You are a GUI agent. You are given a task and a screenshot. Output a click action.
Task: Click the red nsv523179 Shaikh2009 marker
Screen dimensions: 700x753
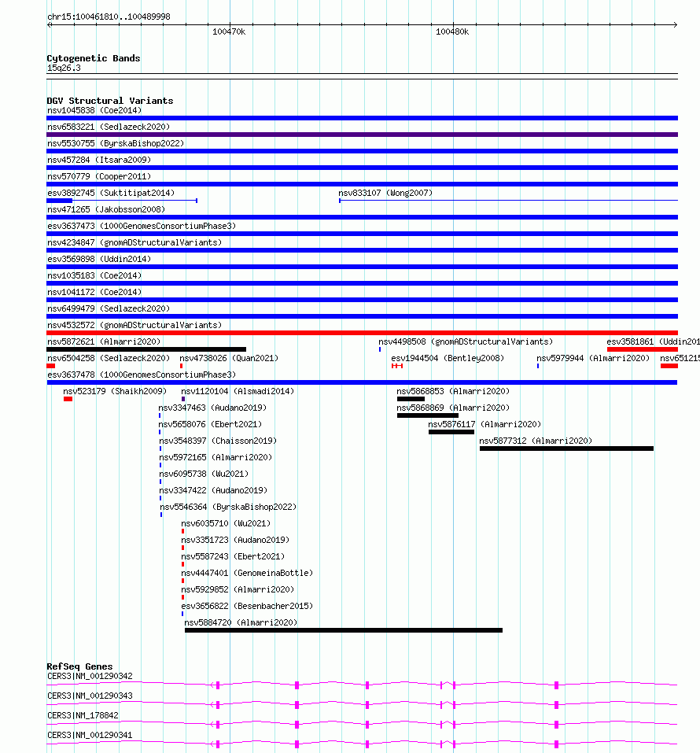pos(68,399)
